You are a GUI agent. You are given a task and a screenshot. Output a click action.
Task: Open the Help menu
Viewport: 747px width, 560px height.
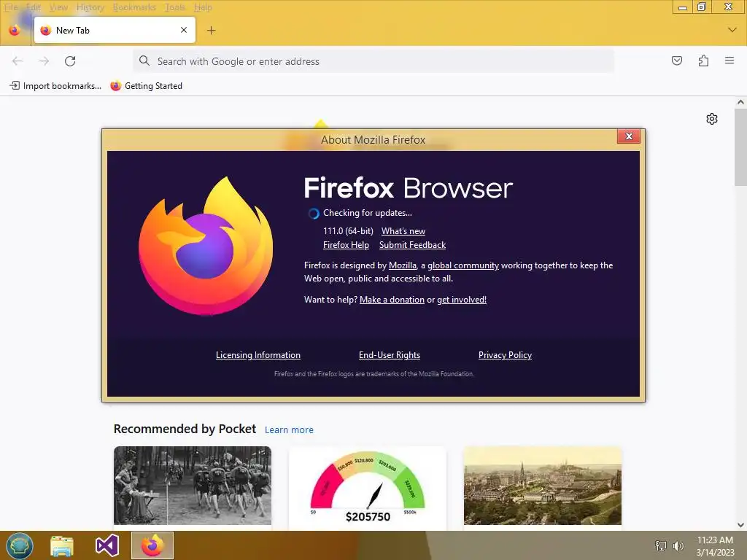[203, 7]
